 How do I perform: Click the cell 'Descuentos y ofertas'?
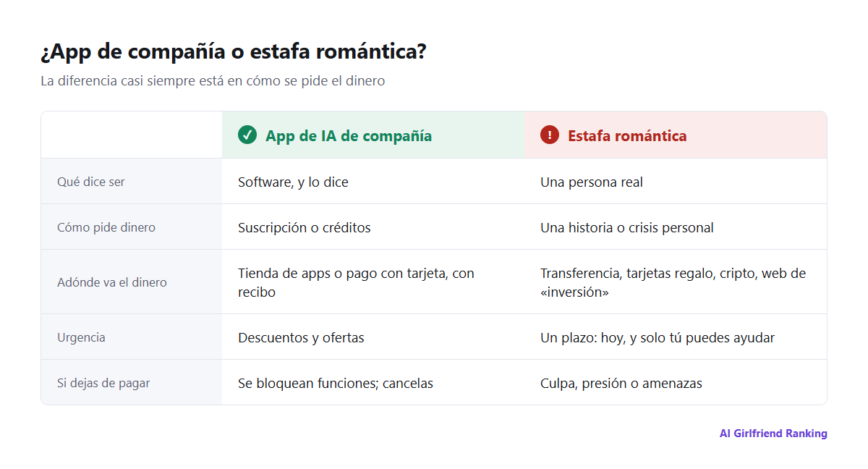[373, 337]
